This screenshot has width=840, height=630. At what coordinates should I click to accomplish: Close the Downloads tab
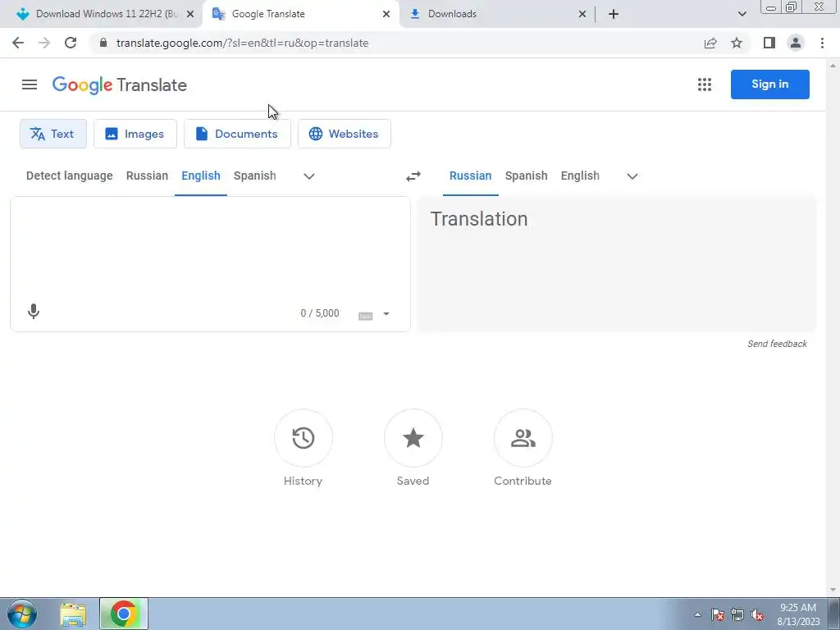coord(582,14)
